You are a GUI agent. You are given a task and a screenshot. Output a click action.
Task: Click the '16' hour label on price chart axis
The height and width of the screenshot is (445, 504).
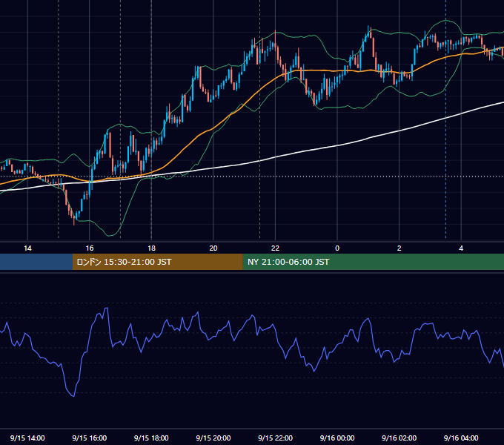[x=90, y=248]
